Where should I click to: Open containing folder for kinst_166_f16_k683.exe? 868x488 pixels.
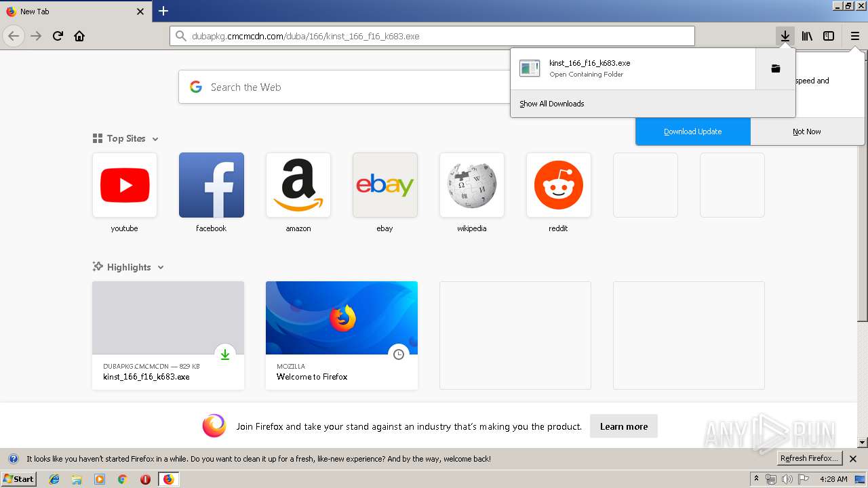click(x=775, y=68)
